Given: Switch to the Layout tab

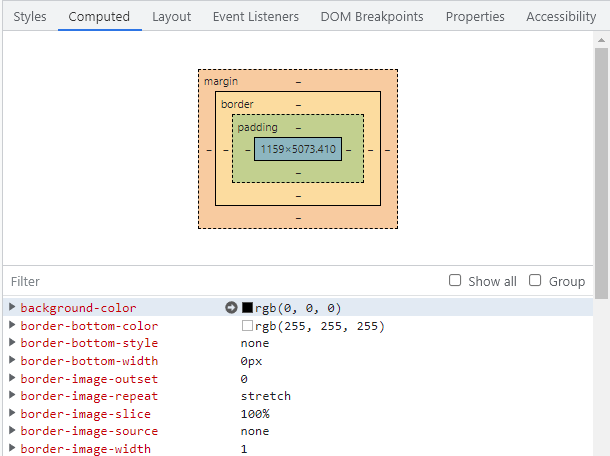Looking at the screenshot, I should tap(172, 17).
